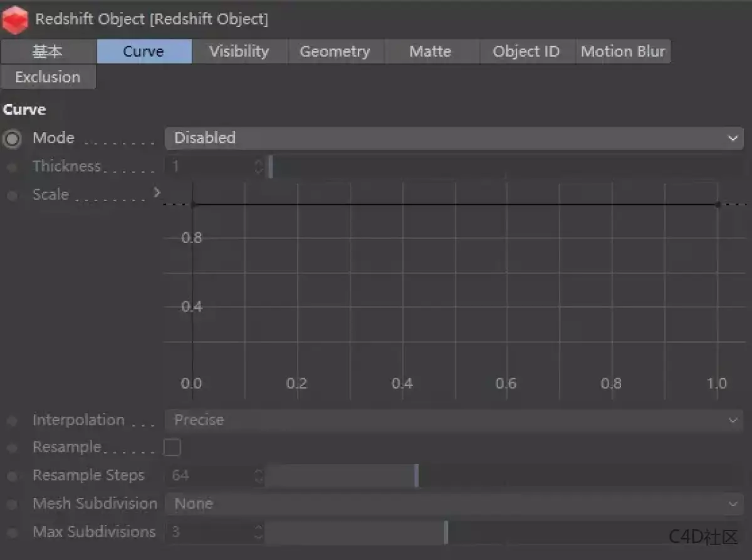Click the Scale parameter keyframe dot

click(x=12, y=195)
